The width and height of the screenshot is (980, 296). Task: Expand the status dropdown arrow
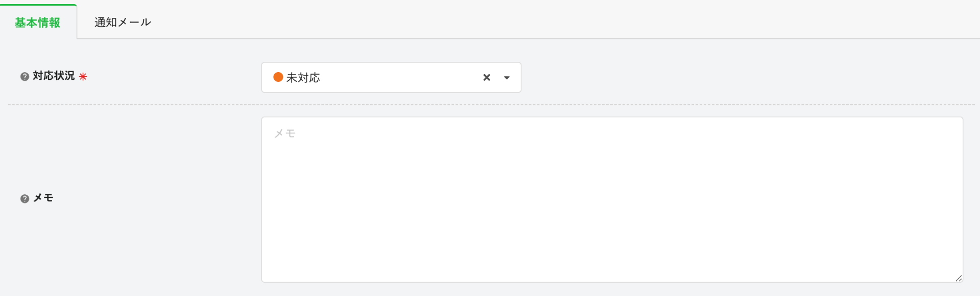(507, 78)
